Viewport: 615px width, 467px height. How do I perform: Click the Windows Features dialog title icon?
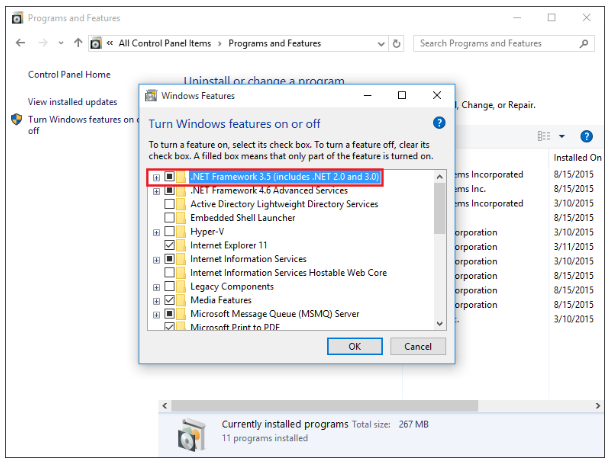click(x=151, y=95)
